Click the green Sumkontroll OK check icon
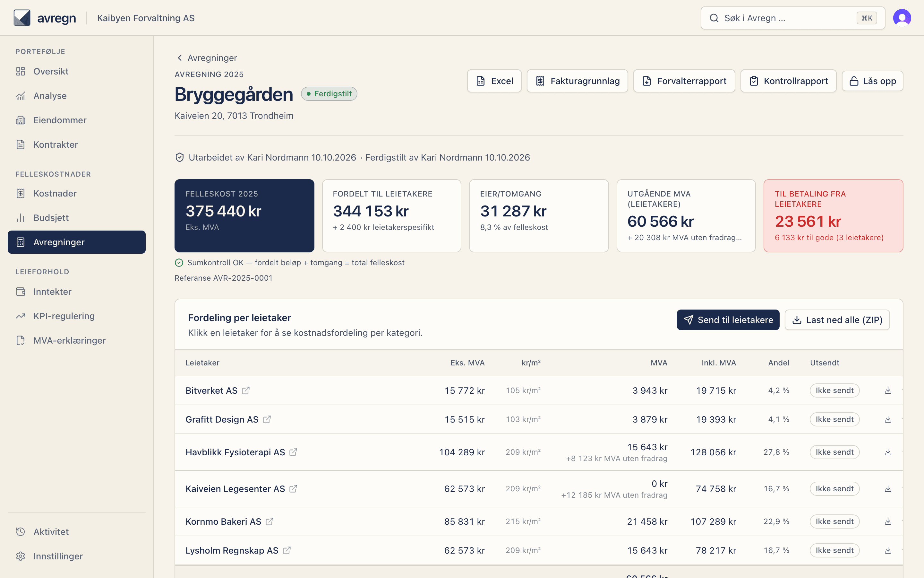This screenshot has width=924, height=578. click(x=179, y=263)
